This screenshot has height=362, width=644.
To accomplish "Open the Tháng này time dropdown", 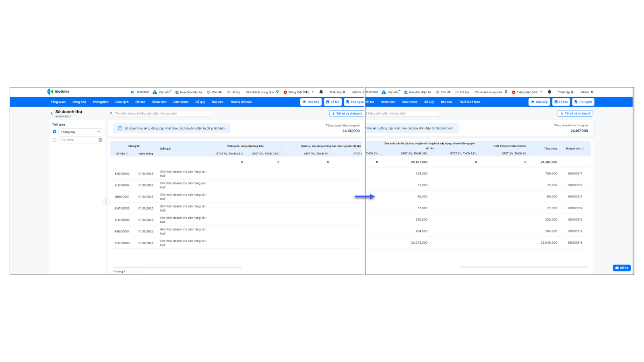I will pyautogui.click(x=80, y=132).
